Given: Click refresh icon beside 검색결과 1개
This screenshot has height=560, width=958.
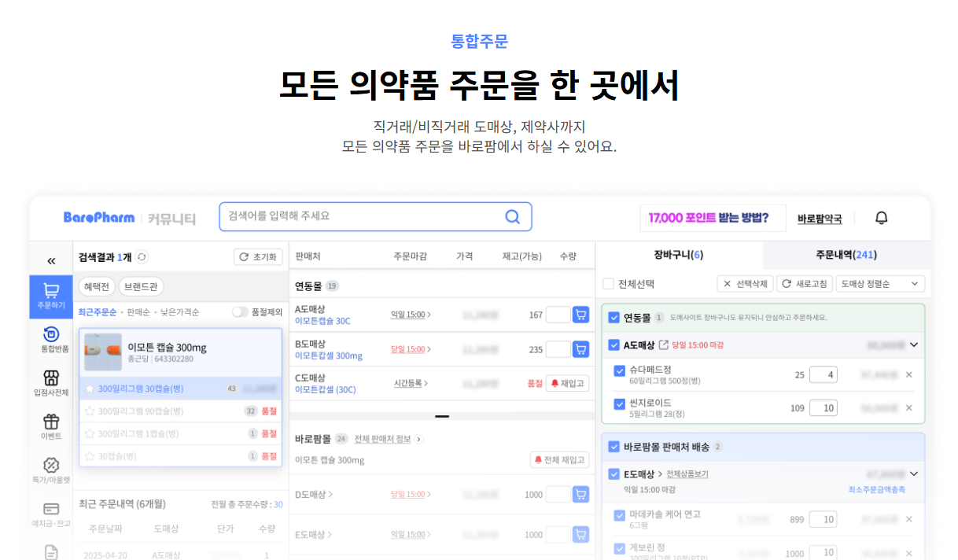Looking at the screenshot, I should (142, 256).
